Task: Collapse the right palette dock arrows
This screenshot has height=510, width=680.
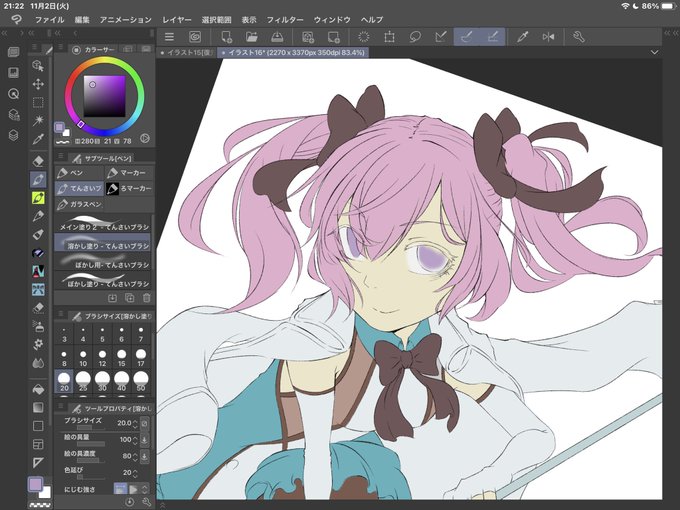Action: [x=671, y=33]
